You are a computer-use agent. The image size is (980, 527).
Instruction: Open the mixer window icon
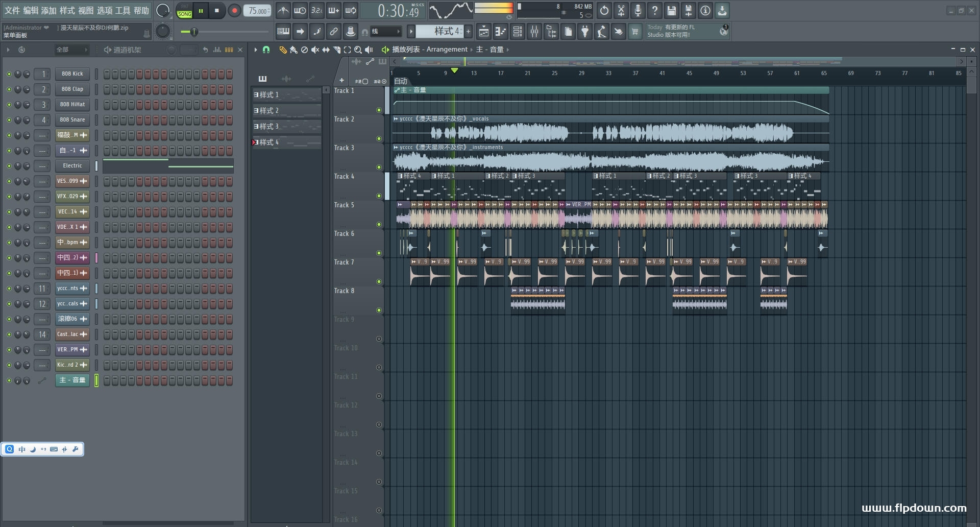pyautogui.click(x=534, y=32)
